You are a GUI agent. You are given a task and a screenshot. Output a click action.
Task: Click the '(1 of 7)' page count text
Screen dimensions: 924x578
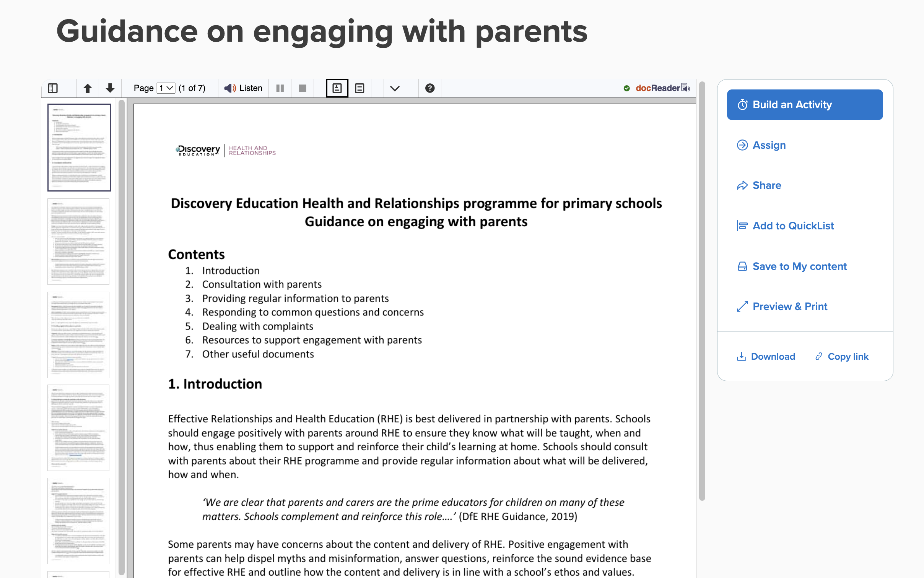point(192,88)
